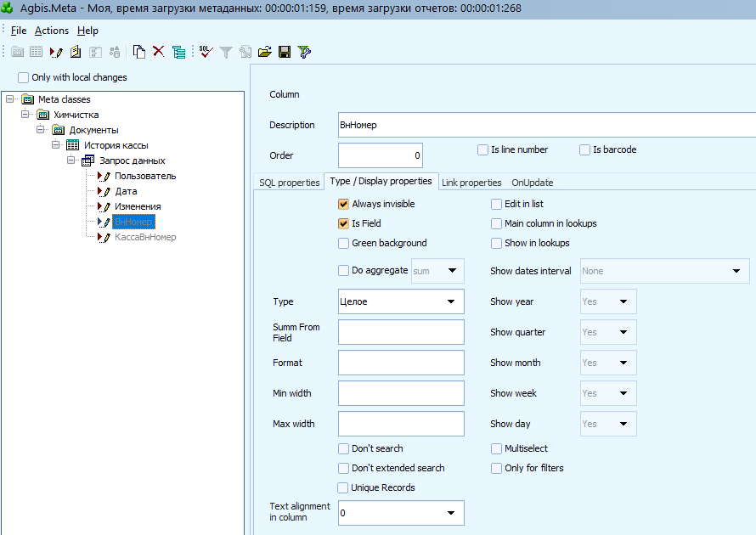
Task: Click the greyed table grid toolbar icon
Action: pyautogui.click(x=37, y=52)
